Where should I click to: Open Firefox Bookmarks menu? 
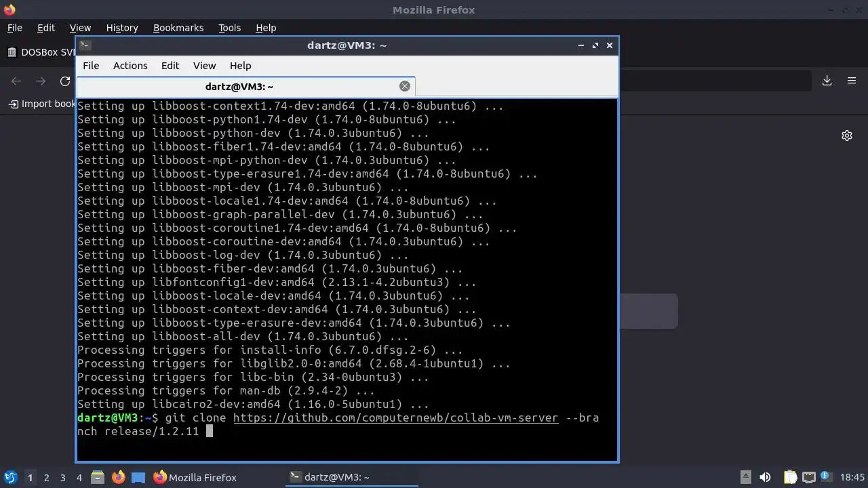[178, 28]
